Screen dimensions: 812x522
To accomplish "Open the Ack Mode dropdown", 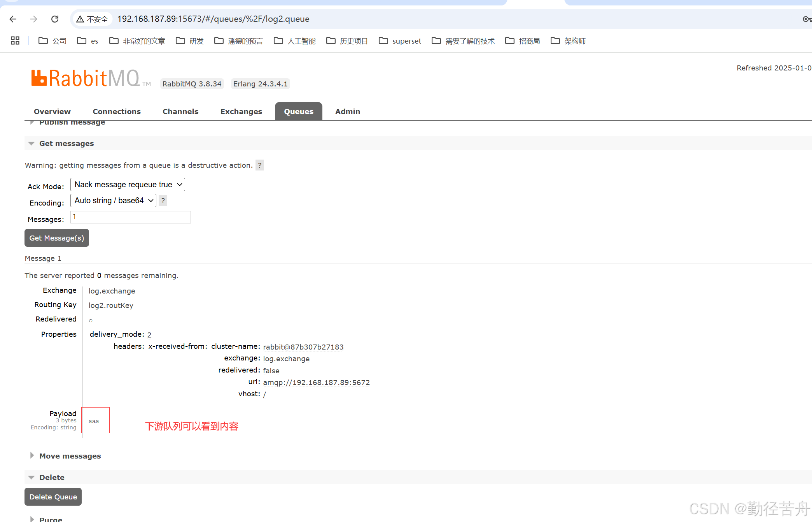I will 127,185.
